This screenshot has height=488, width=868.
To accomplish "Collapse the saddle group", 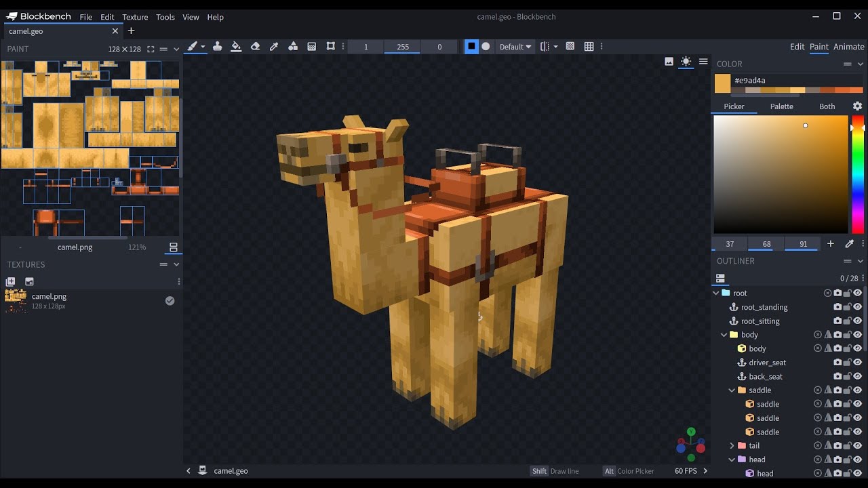I will 732,390.
